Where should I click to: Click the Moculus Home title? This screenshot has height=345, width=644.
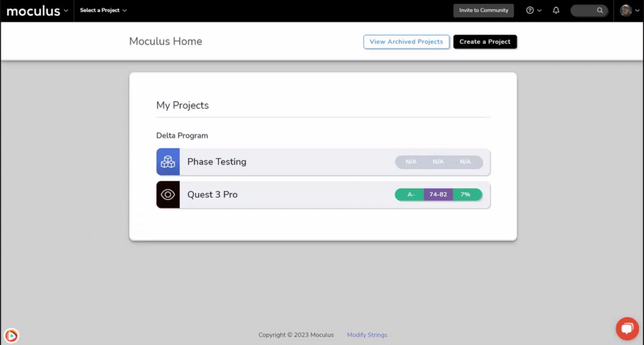(166, 41)
